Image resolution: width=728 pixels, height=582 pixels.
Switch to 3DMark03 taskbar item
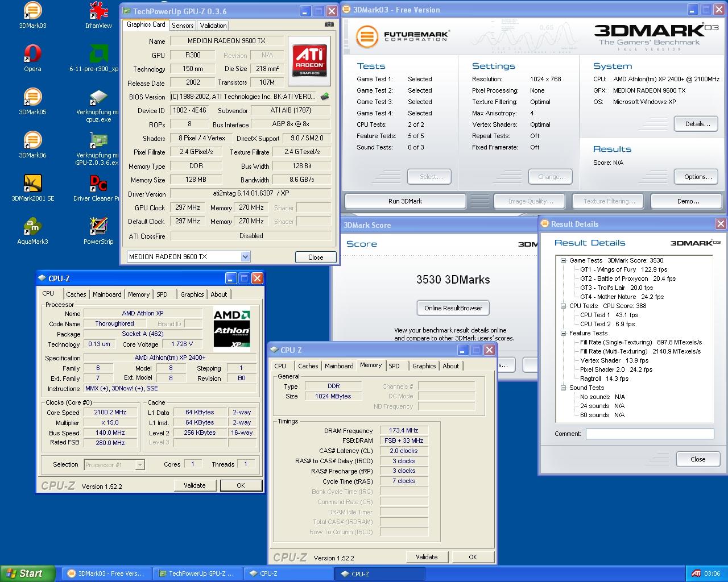click(x=107, y=573)
